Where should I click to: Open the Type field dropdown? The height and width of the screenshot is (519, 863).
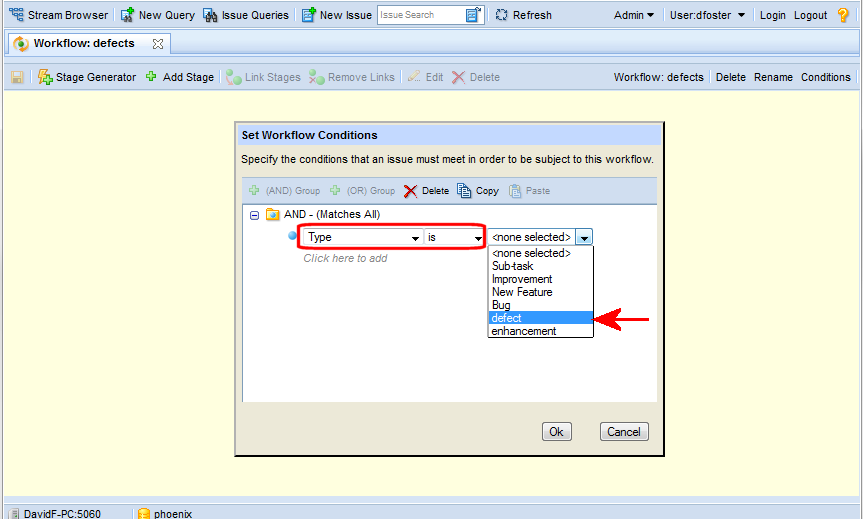[363, 237]
